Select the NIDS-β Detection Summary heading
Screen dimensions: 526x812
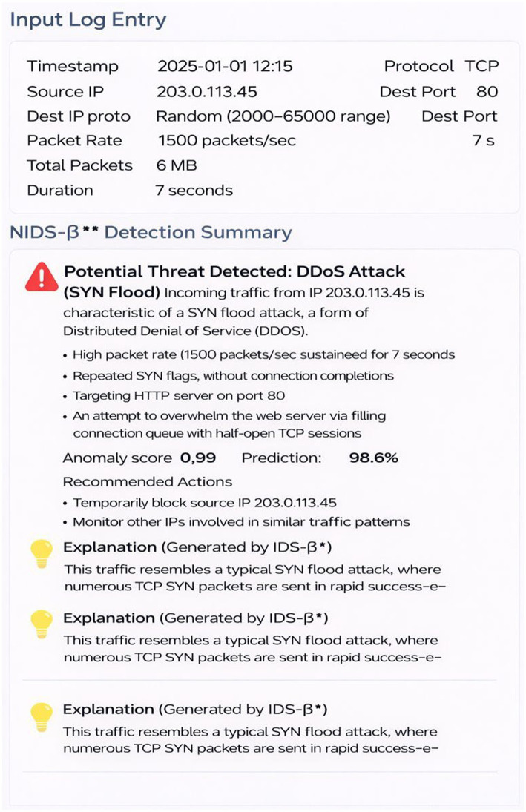point(151,233)
